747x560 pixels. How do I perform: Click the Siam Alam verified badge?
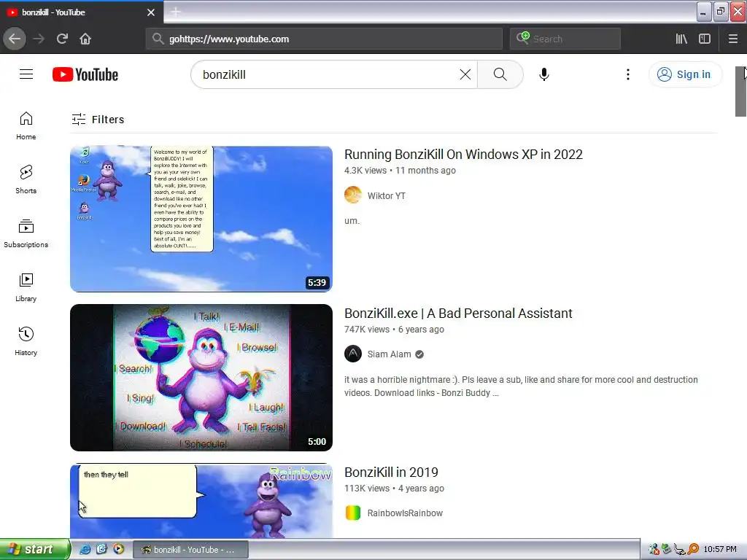[x=419, y=354]
